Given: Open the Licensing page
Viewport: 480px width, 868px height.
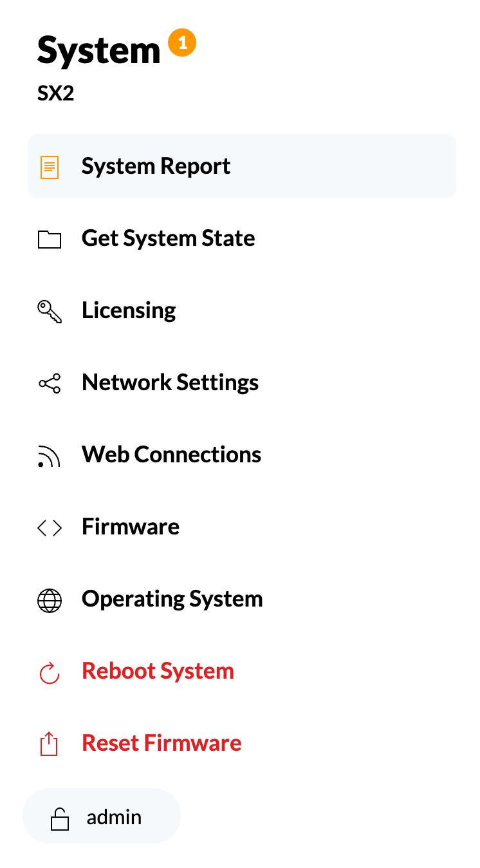Looking at the screenshot, I should tap(242, 310).
